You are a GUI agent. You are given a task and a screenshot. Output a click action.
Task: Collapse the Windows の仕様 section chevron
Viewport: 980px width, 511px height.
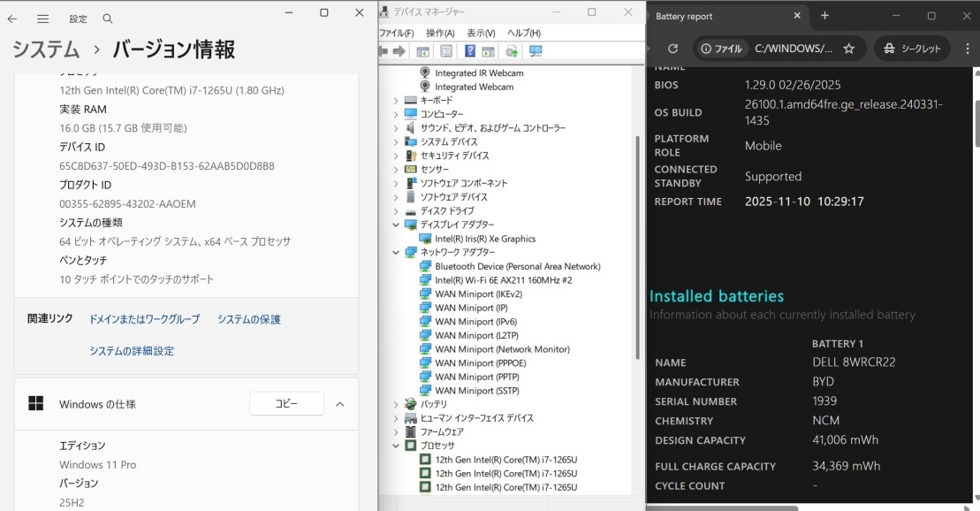[x=341, y=403]
